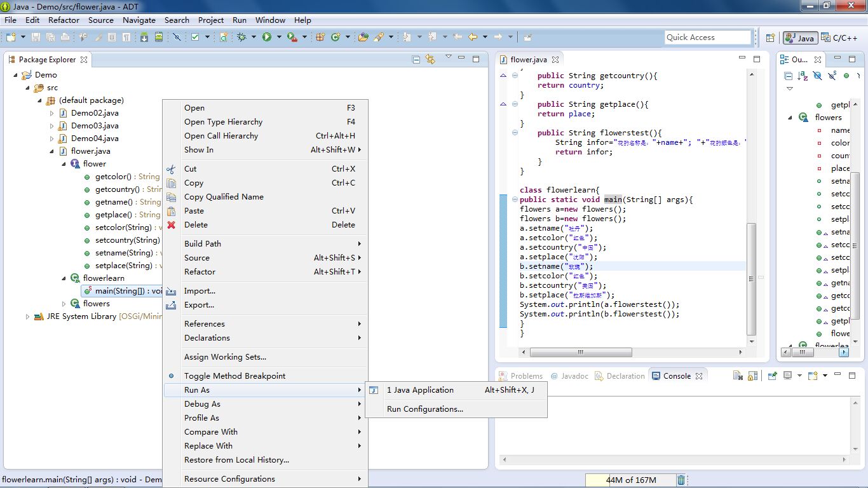Click the New Java Class toolbar icon
Image resolution: width=868 pixels, height=488 pixels.
[335, 37]
